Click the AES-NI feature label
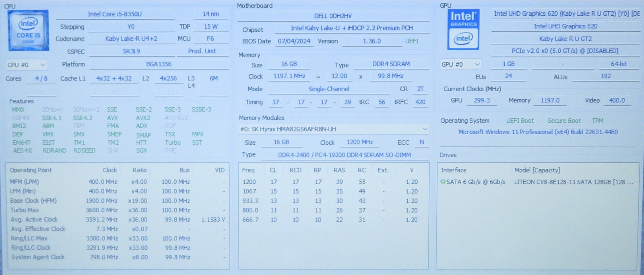This screenshot has width=644, height=275. click(x=22, y=150)
